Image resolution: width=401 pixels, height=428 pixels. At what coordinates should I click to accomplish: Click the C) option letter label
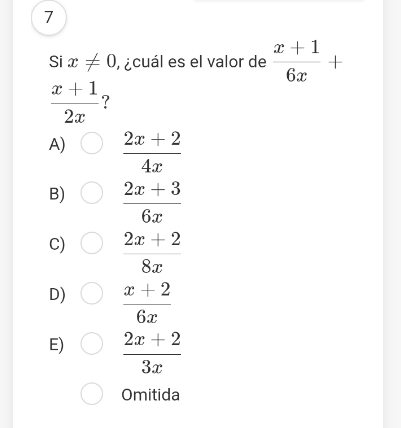point(57,244)
